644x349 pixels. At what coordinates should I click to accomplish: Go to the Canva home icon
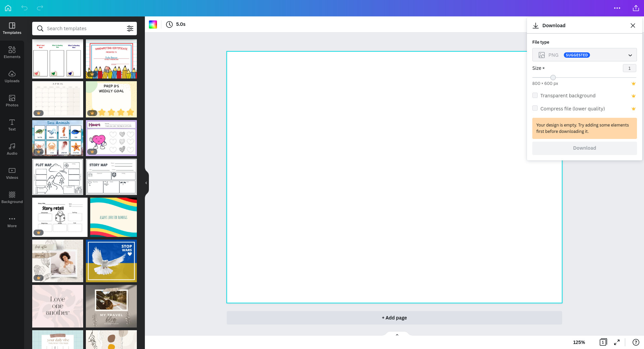point(8,8)
